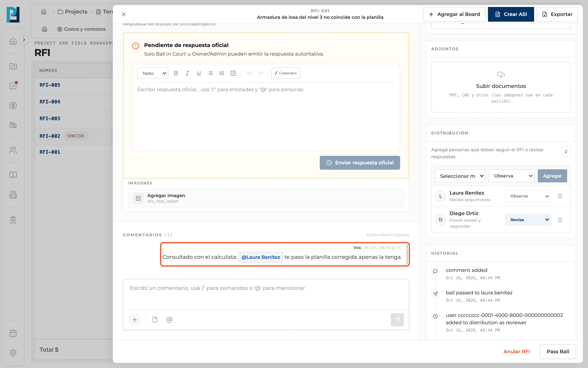Create an ASI from this RFI
The image size is (588, 368).
[511, 14]
